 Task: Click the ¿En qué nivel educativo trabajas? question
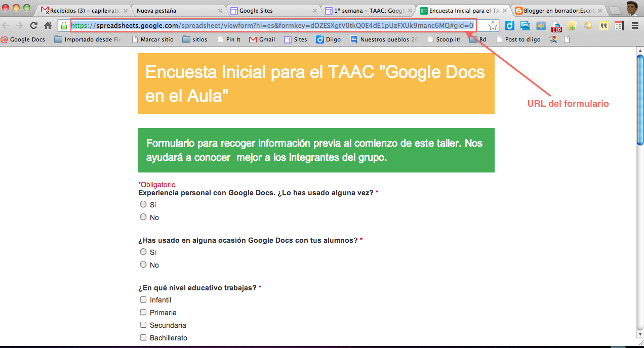coord(200,288)
